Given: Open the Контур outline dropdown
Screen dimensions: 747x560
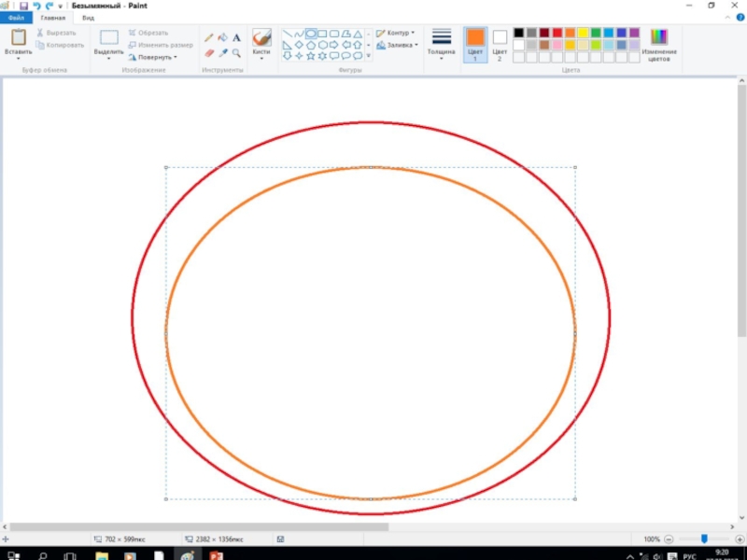Looking at the screenshot, I should pos(396,33).
